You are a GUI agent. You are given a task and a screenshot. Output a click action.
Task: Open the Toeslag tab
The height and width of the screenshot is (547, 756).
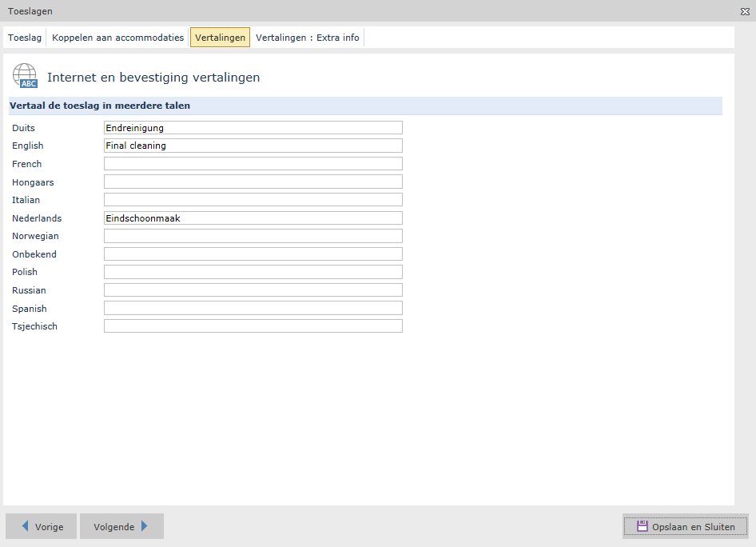click(x=25, y=38)
